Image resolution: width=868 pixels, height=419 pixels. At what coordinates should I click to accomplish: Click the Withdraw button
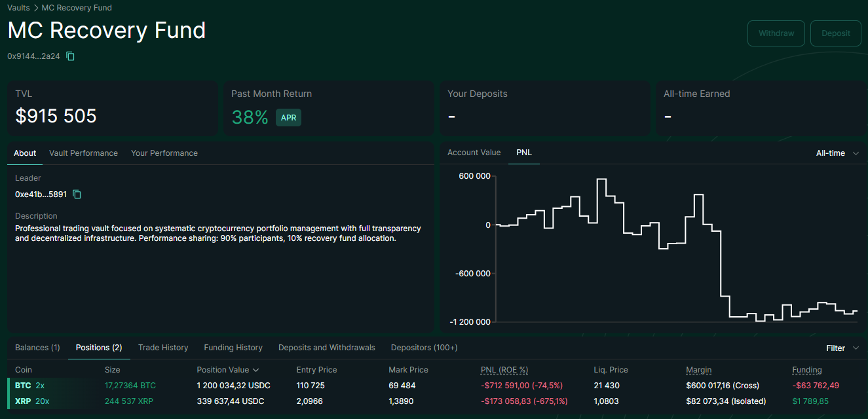pos(776,33)
